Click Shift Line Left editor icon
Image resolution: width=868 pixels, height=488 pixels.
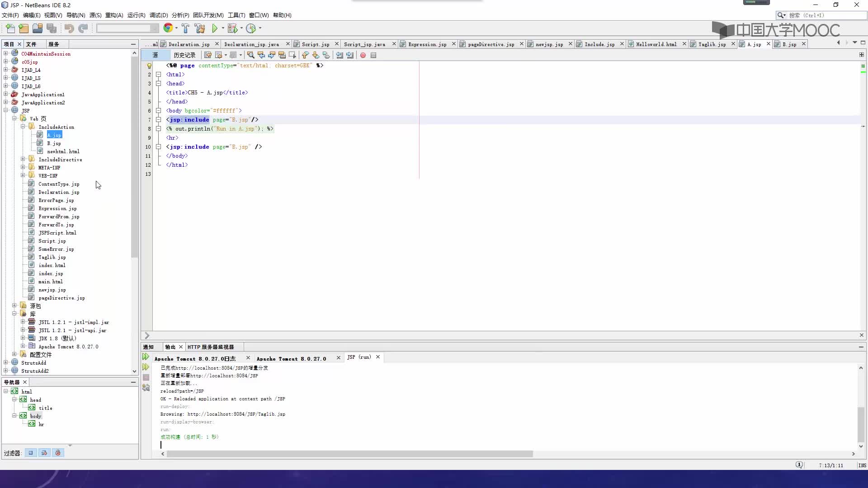click(x=340, y=55)
